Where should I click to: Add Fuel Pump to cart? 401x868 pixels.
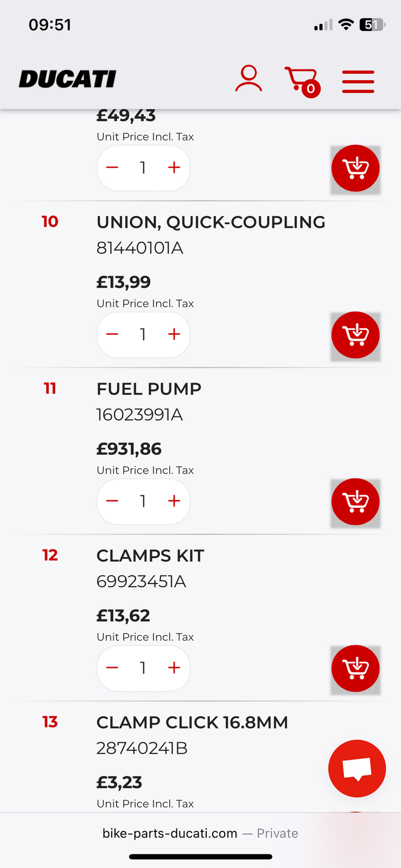pyautogui.click(x=355, y=502)
